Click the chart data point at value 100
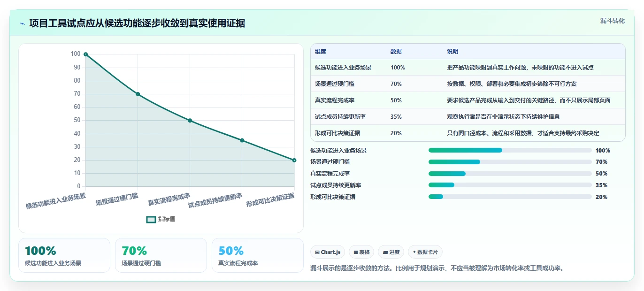The width and height of the screenshot is (644, 291). click(x=85, y=54)
